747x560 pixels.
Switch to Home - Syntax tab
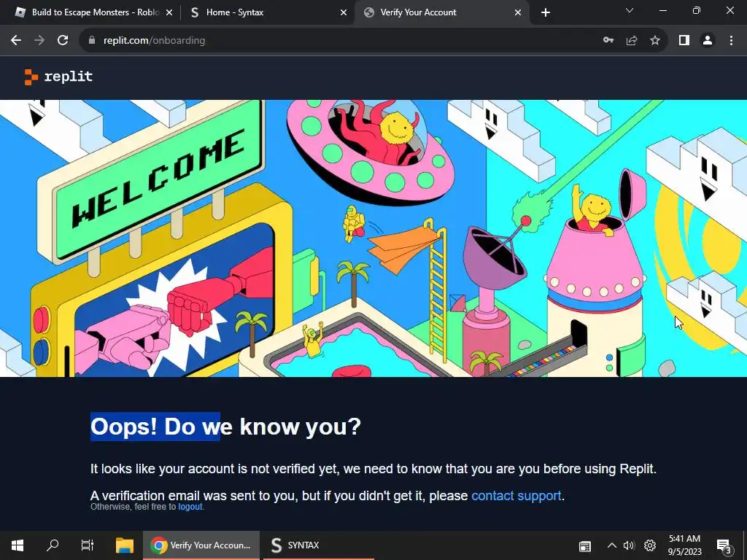click(x=267, y=12)
